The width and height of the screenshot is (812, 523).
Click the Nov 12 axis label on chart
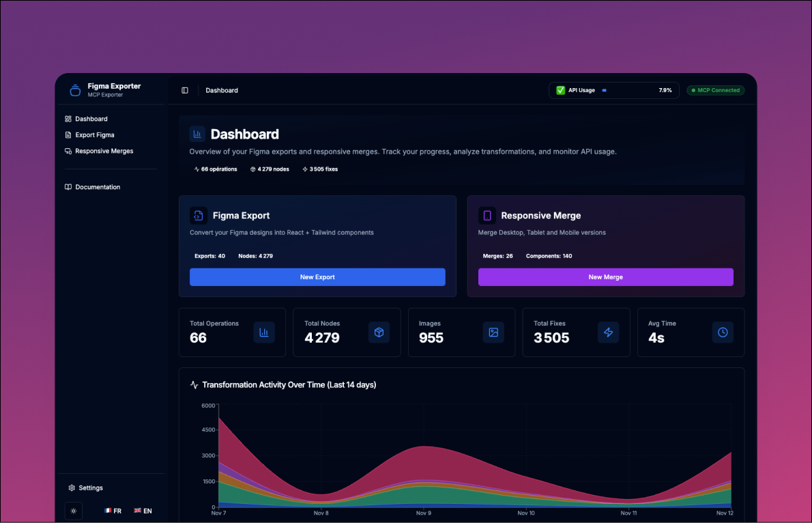[x=725, y=513]
